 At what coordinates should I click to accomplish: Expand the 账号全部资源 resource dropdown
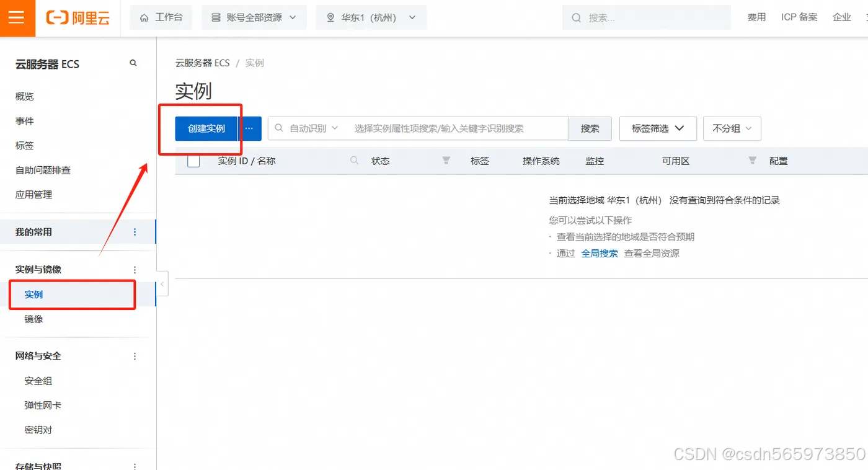254,17
